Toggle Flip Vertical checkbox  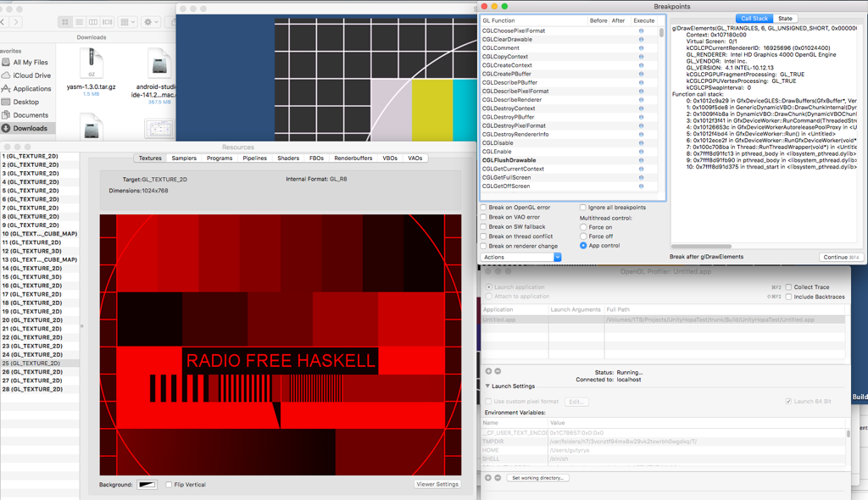tap(169, 485)
